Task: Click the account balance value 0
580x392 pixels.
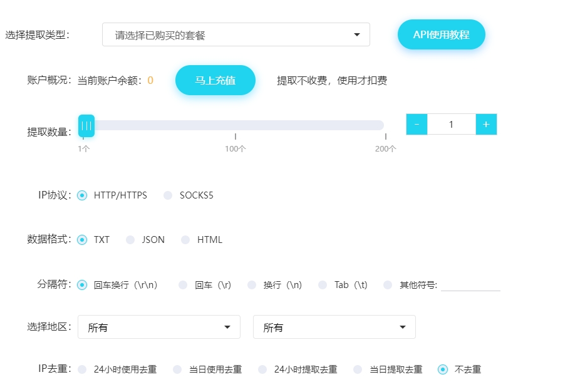Action: [150, 80]
